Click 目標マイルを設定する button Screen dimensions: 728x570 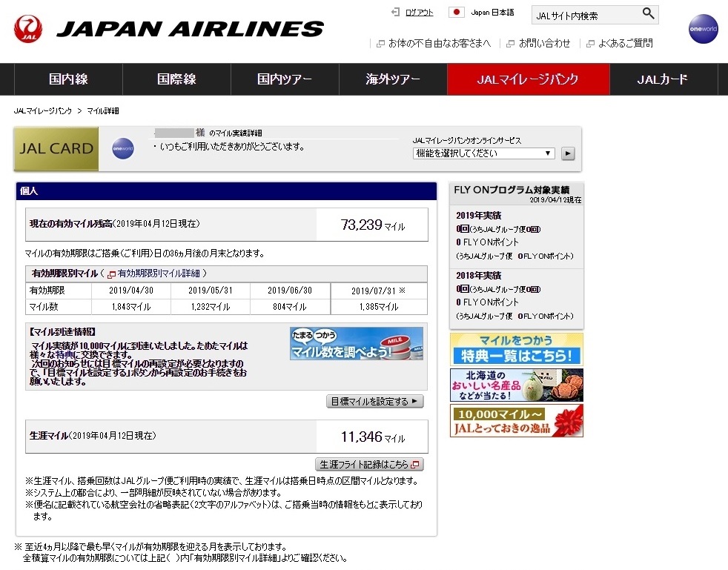tap(374, 401)
